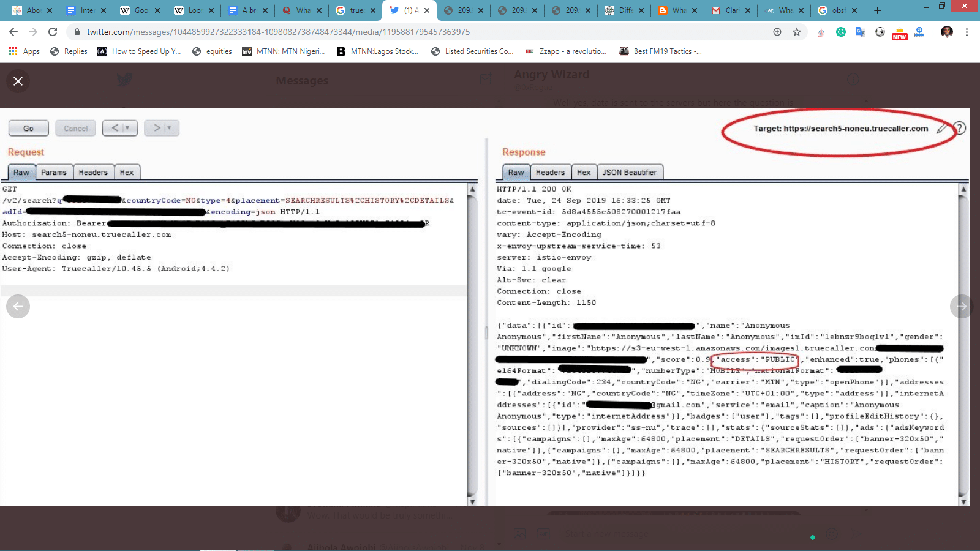
Task: Open the extension with NEW badge
Action: coord(900,33)
